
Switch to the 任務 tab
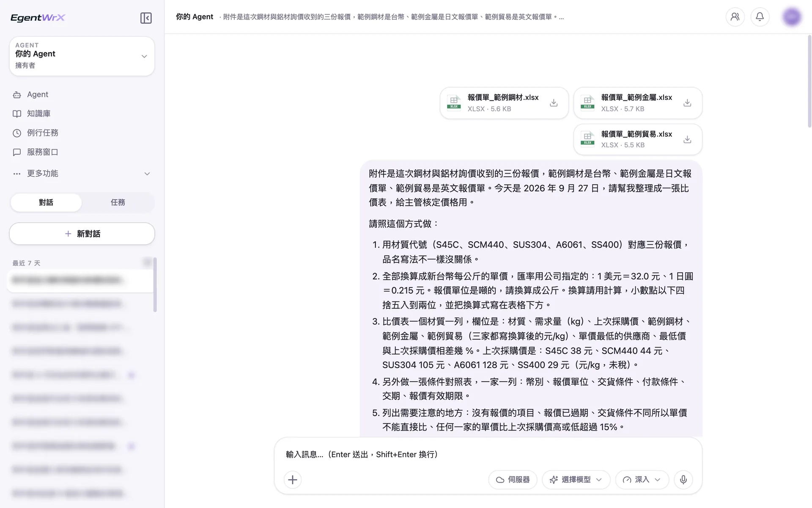point(118,202)
